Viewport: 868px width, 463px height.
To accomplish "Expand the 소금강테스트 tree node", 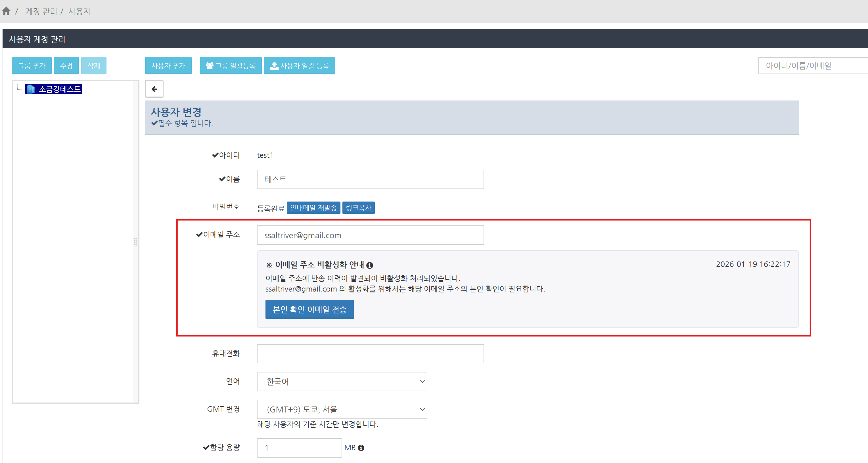I will pos(19,88).
